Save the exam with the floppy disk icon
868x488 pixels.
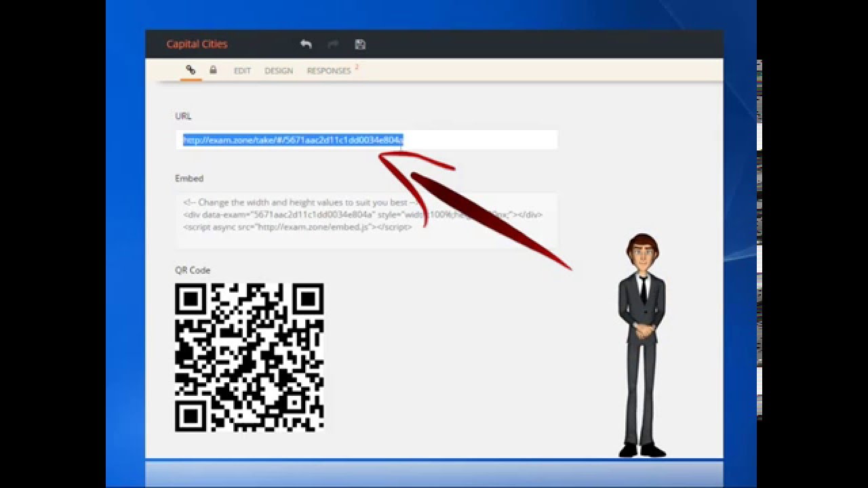click(360, 44)
